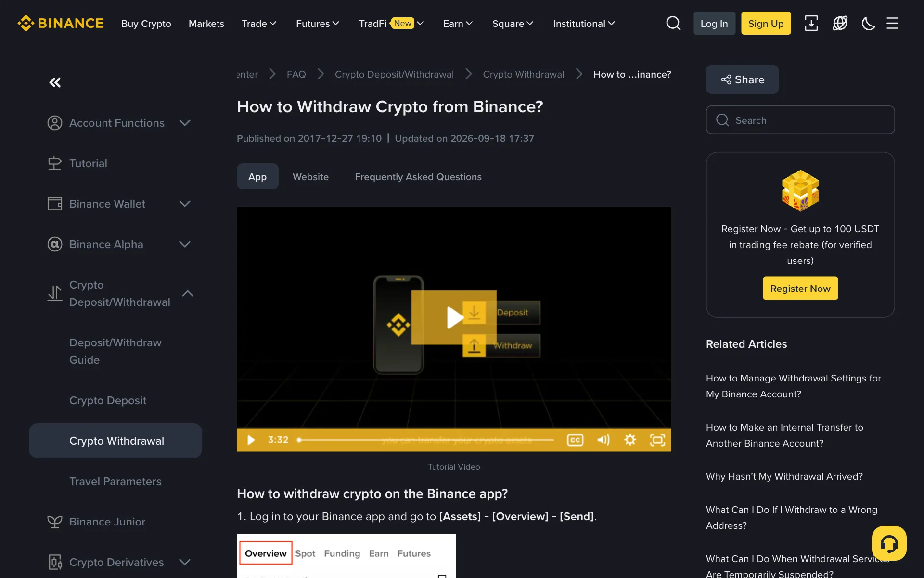The width and height of the screenshot is (924, 578).
Task: Open video settings gear icon
Action: pos(630,440)
